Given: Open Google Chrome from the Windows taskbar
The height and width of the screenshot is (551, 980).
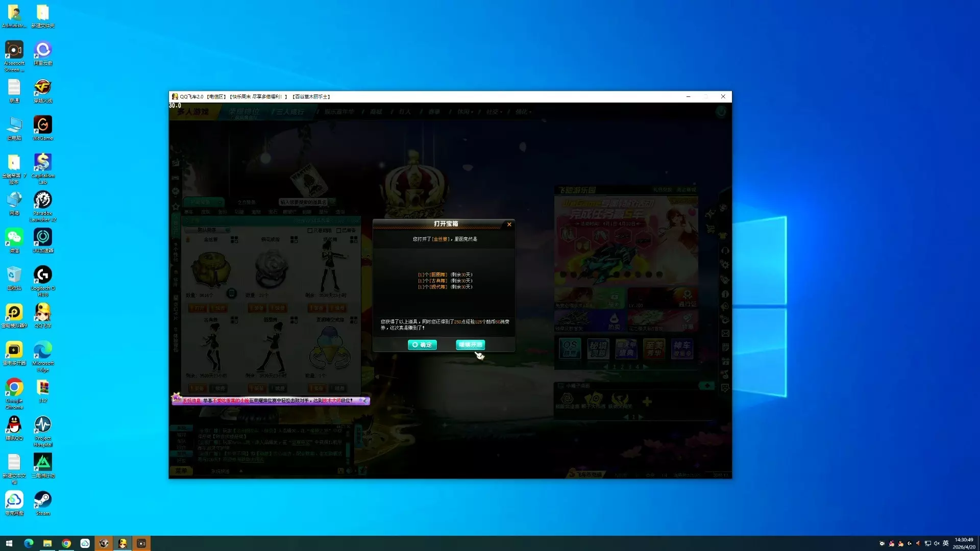Looking at the screenshot, I should coord(66,543).
